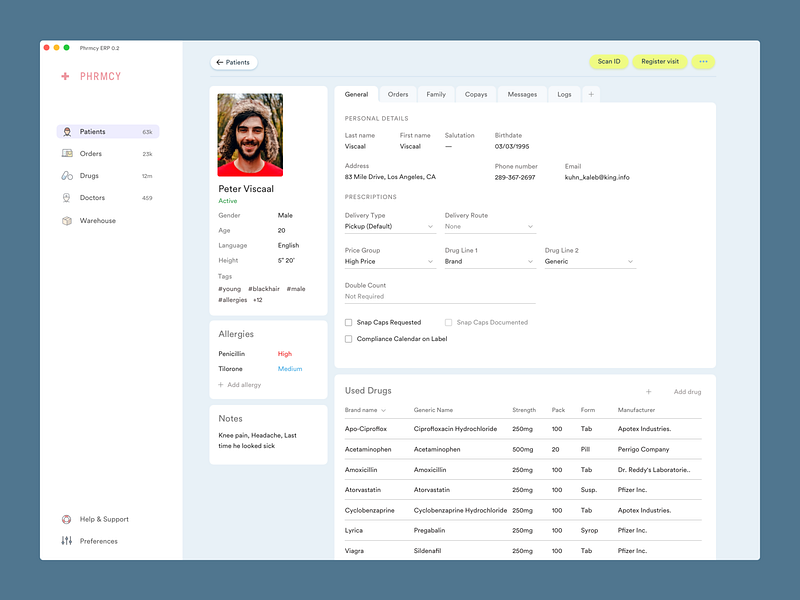Switch to the Family tab
The image size is (800, 600).
(x=436, y=94)
